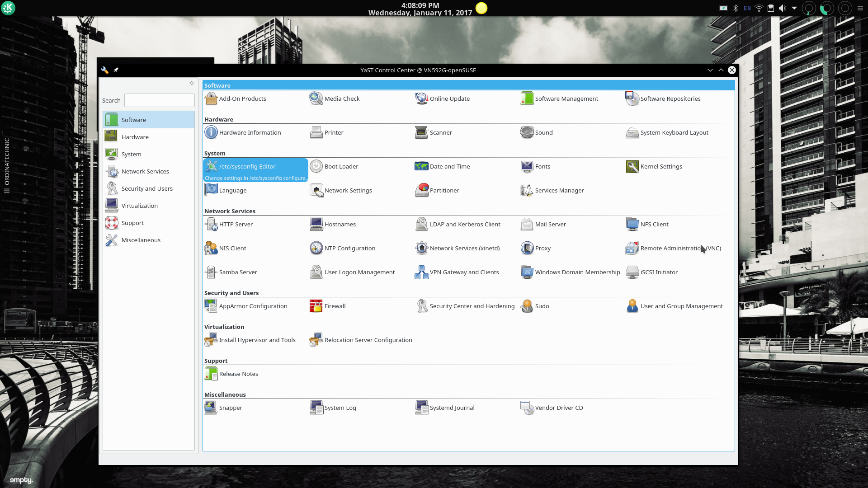Open Security Center and Hardening

[465, 306]
